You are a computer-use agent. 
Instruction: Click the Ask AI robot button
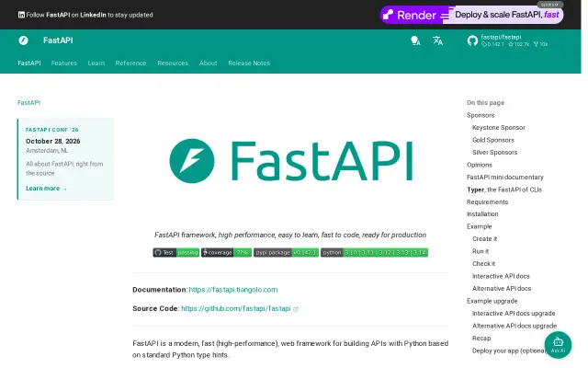pyautogui.click(x=558, y=345)
